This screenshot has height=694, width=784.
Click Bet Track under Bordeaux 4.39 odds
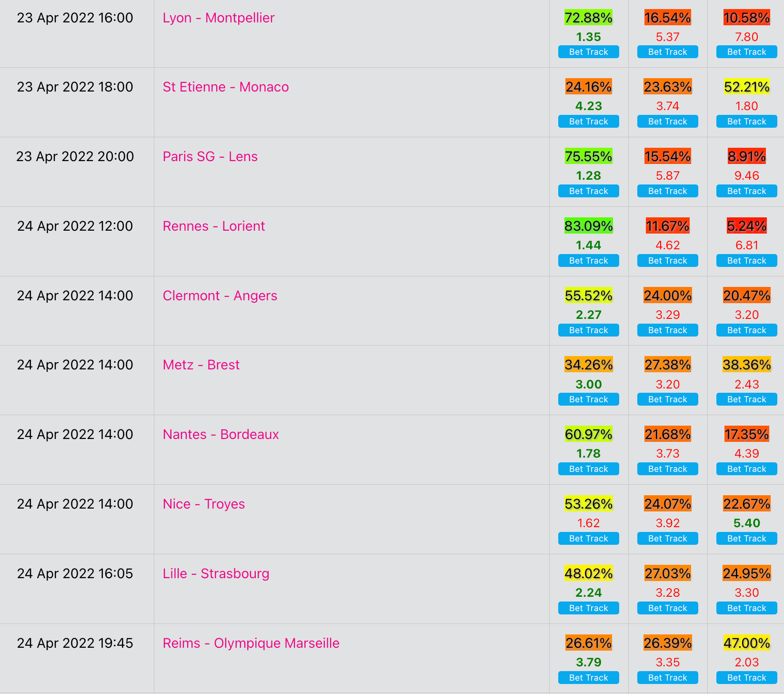(x=747, y=469)
